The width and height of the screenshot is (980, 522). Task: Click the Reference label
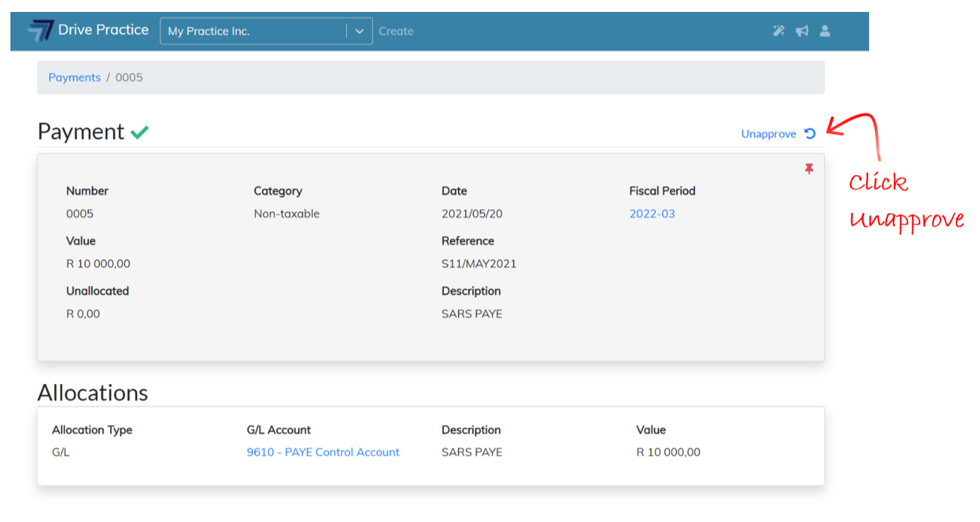(x=468, y=241)
